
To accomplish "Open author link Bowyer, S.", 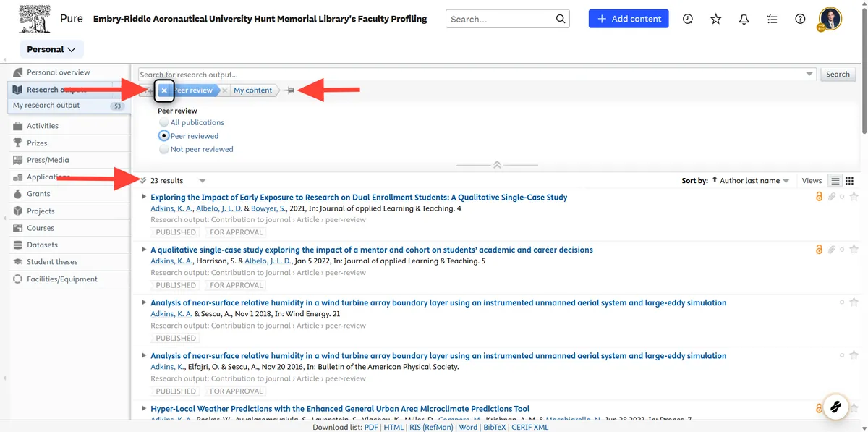I will pyautogui.click(x=269, y=208).
